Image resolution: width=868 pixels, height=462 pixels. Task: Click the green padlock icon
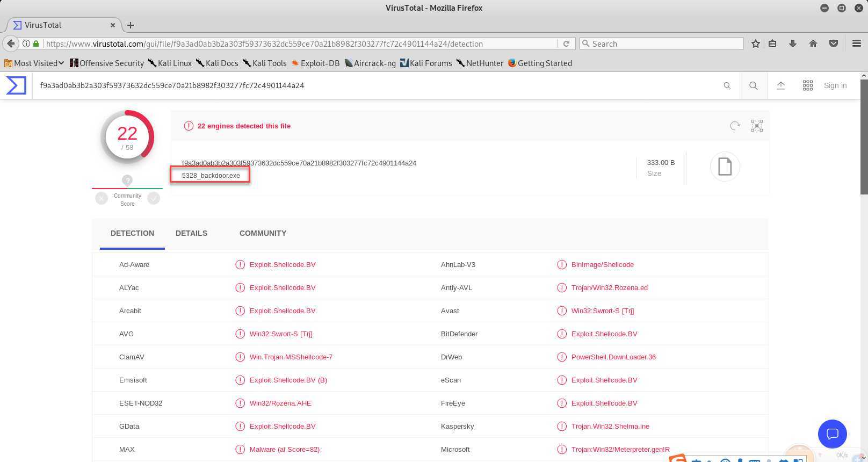(36, 44)
